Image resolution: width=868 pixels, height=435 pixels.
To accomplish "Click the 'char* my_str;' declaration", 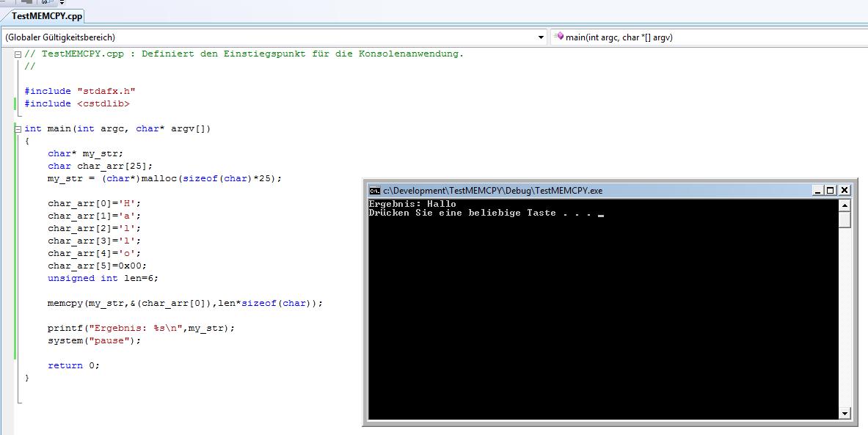I will [85, 154].
